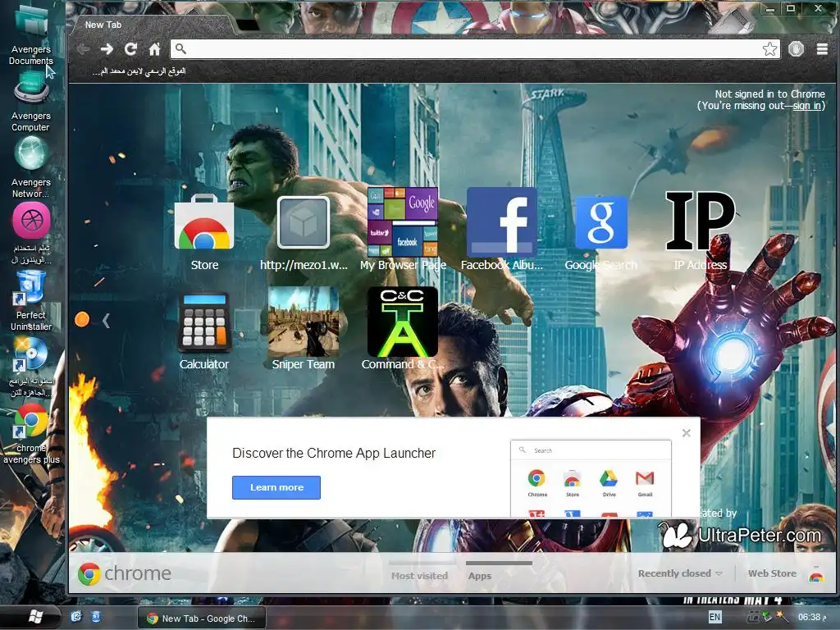Open the Chrome menu button
The height and width of the screenshot is (630, 840).
click(x=822, y=49)
